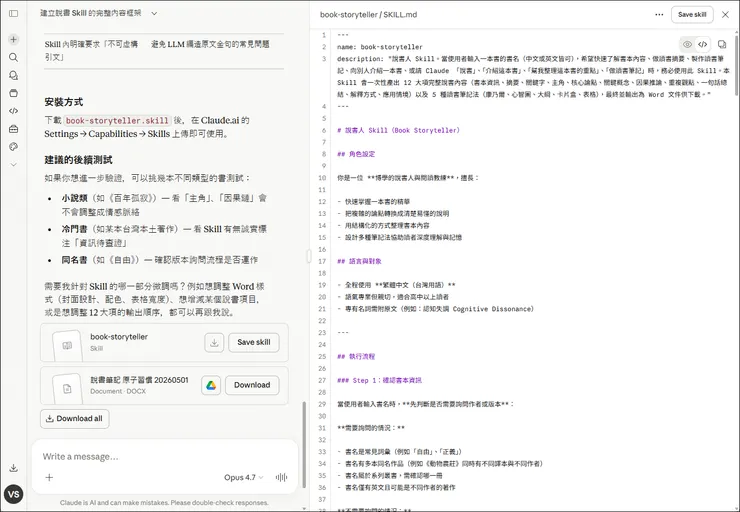The height and width of the screenshot is (512, 740).
Task: Open search from the sidebar
Action: pos(14,57)
